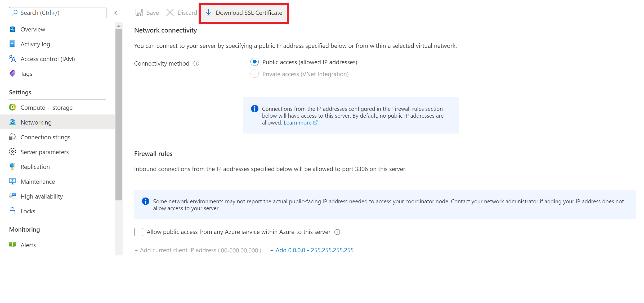This screenshot has width=644, height=303.
Task: Click the collapse navigation panel arrow
Action: 115,13
